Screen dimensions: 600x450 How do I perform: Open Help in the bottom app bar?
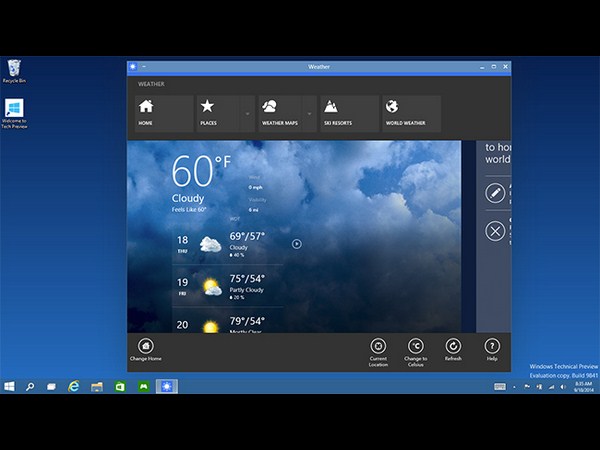(x=492, y=350)
